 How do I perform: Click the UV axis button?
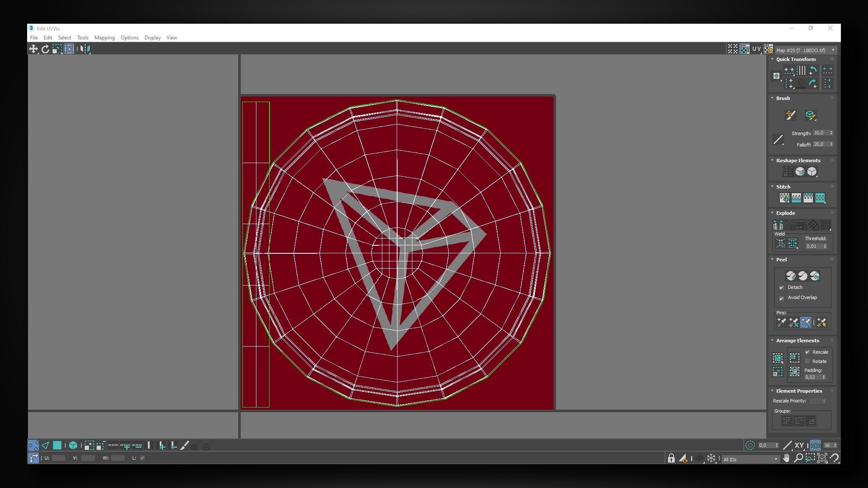757,49
